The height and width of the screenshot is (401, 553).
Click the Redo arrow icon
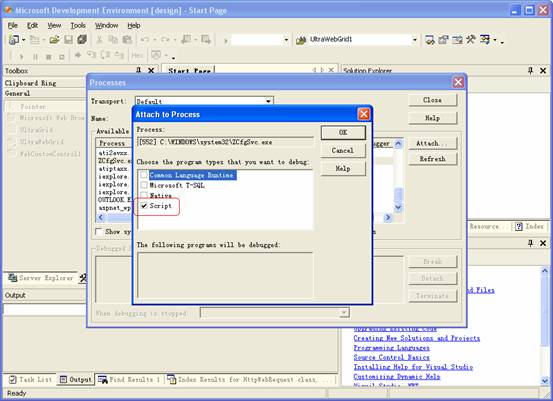click(165, 40)
